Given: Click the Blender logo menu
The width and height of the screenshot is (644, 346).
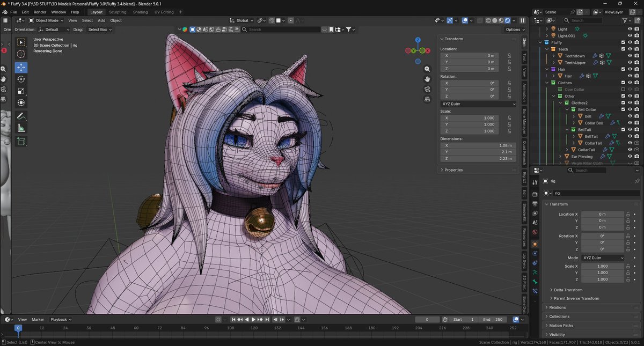Looking at the screenshot, I should 5,12.
